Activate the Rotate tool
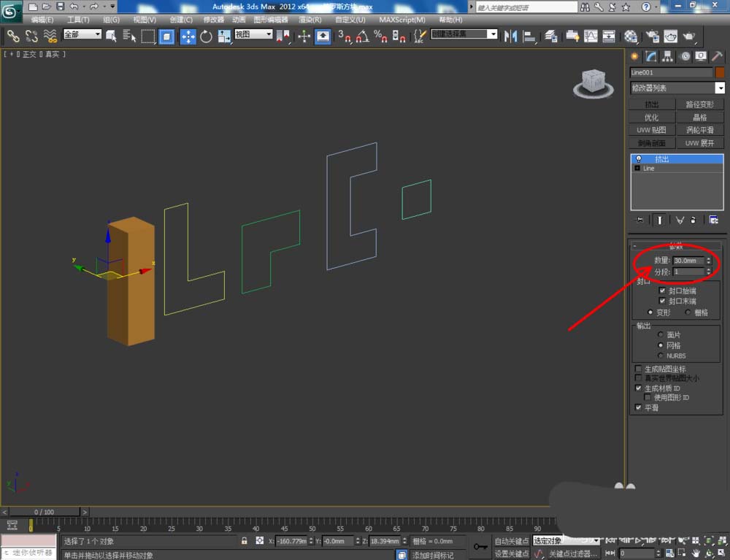The height and width of the screenshot is (560, 730). click(x=206, y=36)
